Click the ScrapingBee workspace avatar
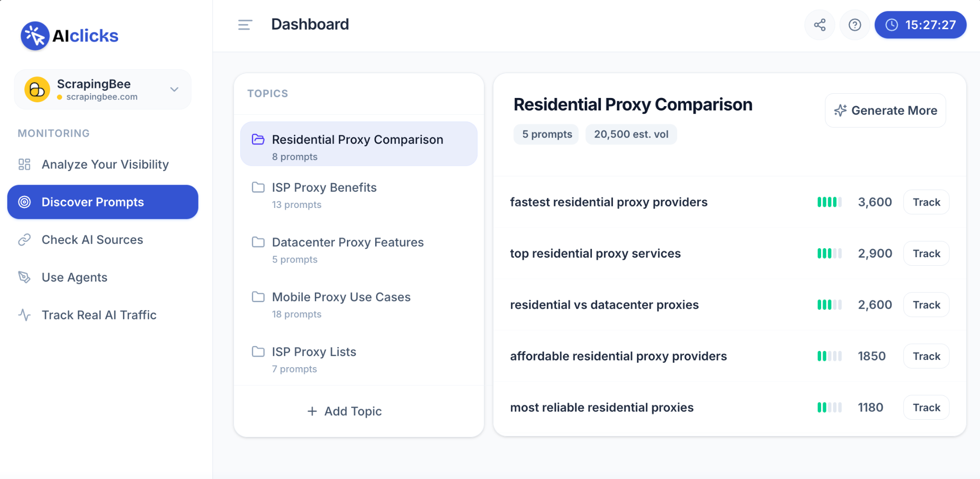 point(37,89)
